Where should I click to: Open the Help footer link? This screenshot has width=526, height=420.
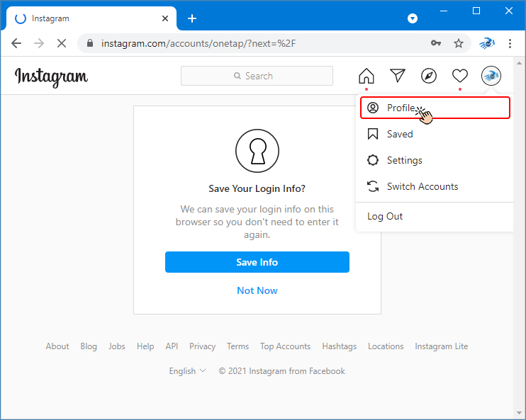145,346
